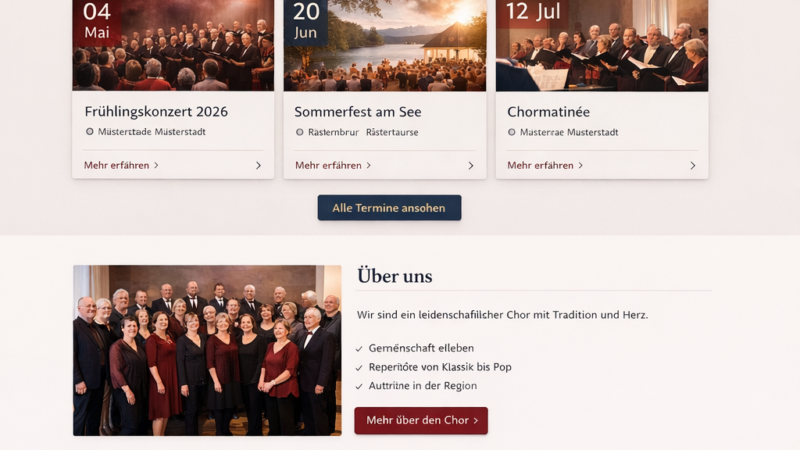The width and height of the screenshot is (800, 450).
Task: Click checkmark beside Repertoire von Klassik bis Pop
Action: click(x=359, y=368)
